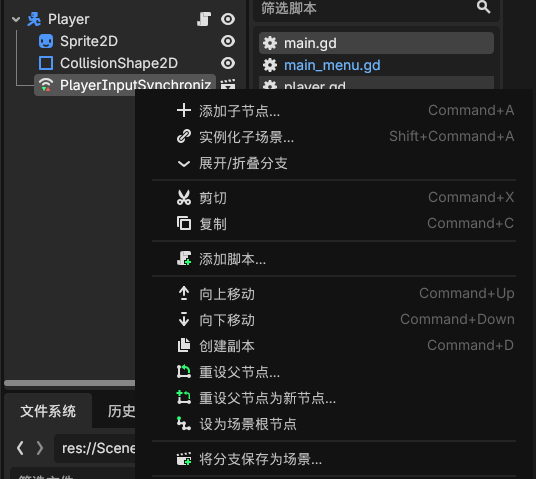Screen dimensions: 536x479
Task: Toggle CollisionShape2D visibility eye
Action: [x=228, y=63]
